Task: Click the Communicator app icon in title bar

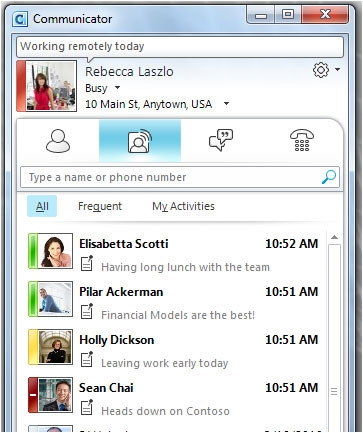Action: tap(20, 19)
